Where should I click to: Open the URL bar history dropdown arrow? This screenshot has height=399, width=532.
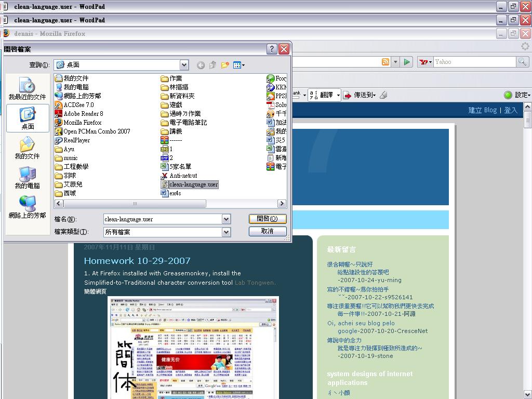point(395,62)
